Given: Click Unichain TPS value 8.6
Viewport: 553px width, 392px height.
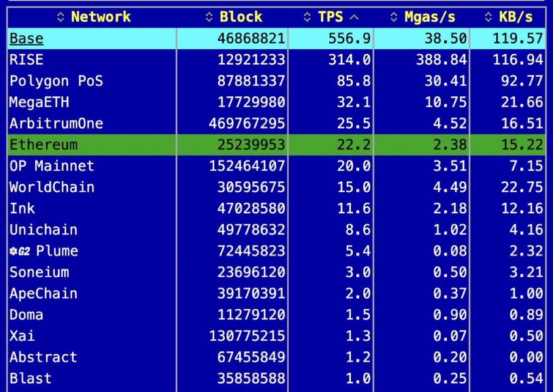Looking at the screenshot, I should click(x=358, y=230).
